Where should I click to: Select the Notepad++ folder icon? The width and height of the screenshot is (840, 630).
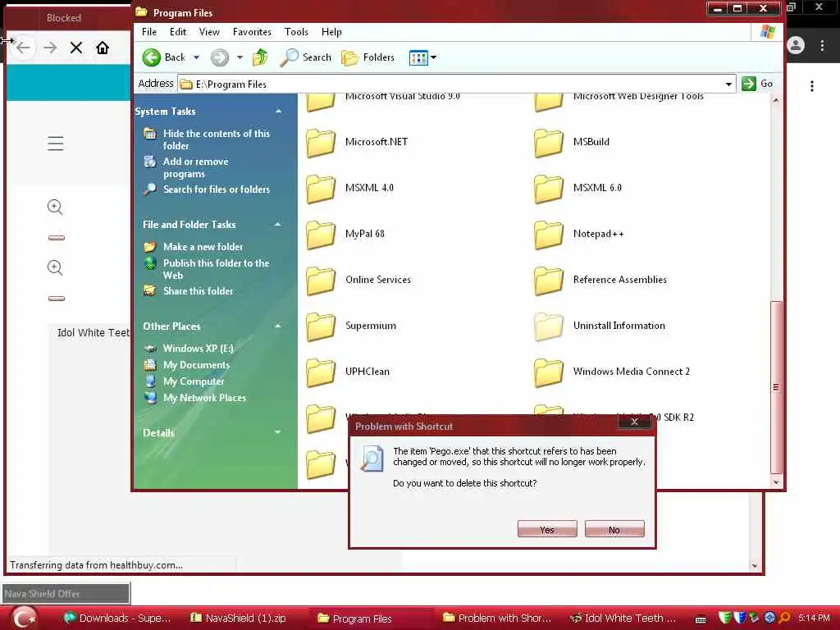coord(549,235)
